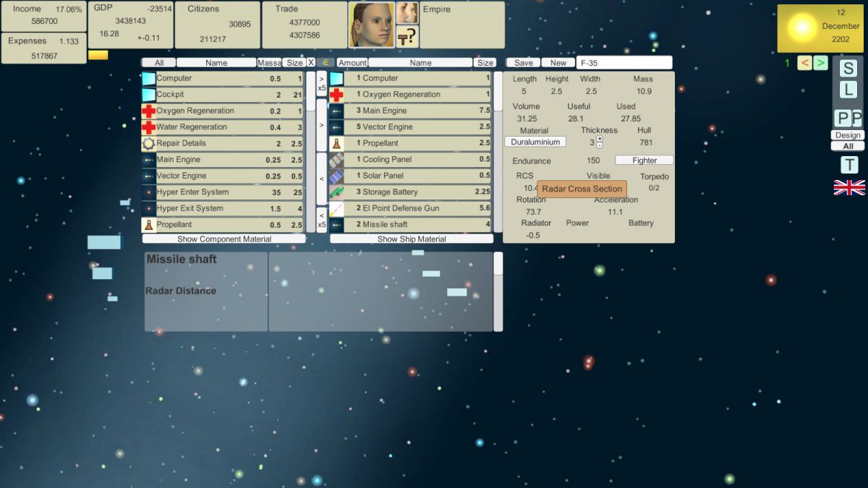Click the ship name input field F-35
This screenshot has width=868, height=488.
tap(624, 63)
